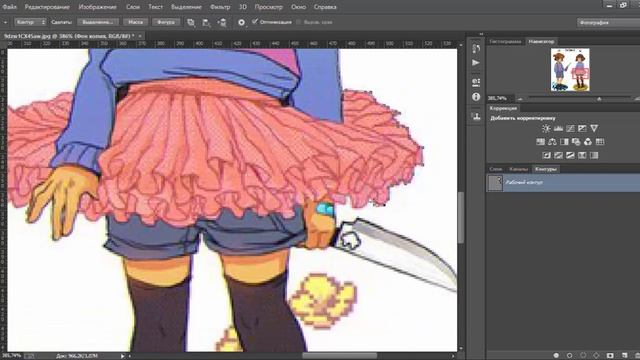This screenshot has width=640, height=360.
Task: Open the Info panel icon
Action: [476, 97]
